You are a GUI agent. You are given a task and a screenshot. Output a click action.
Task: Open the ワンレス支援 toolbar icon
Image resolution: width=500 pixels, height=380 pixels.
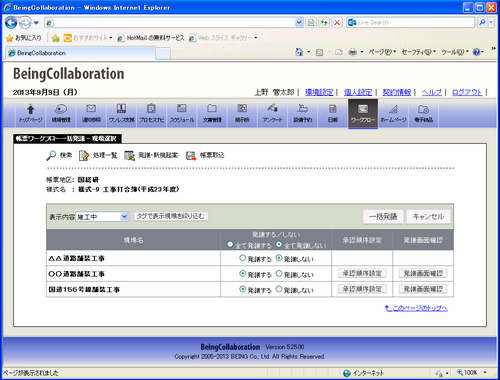121,113
